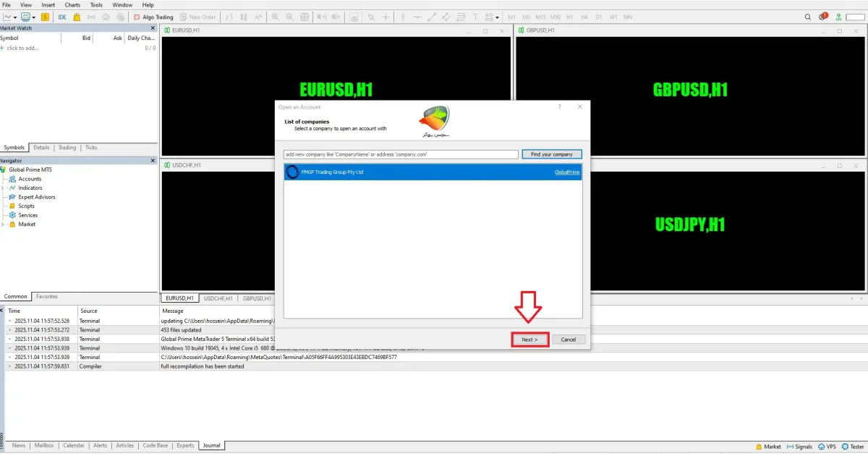
Task: Close the Navigator panel
Action: [x=153, y=161]
